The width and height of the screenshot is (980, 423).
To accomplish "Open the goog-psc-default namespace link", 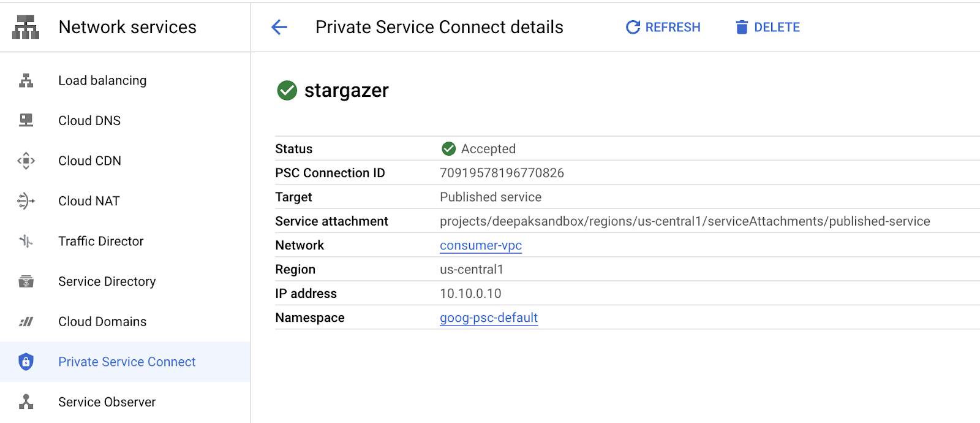I will click(488, 318).
